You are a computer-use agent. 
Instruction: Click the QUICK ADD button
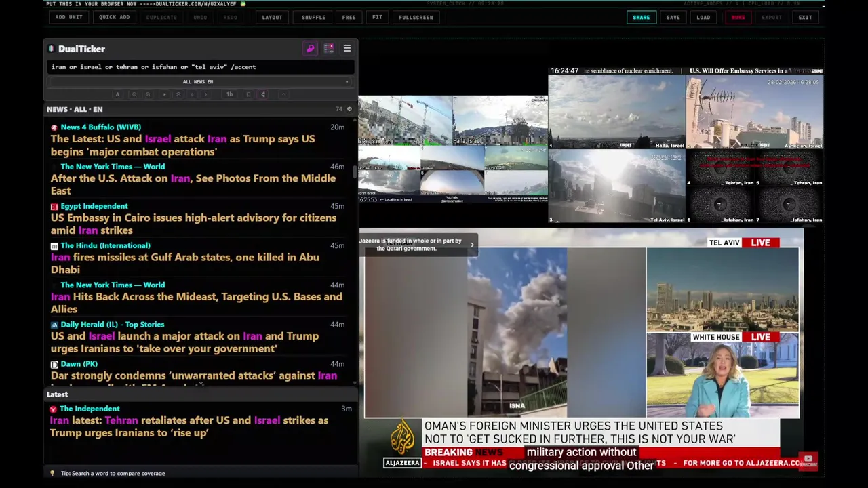[x=114, y=17]
